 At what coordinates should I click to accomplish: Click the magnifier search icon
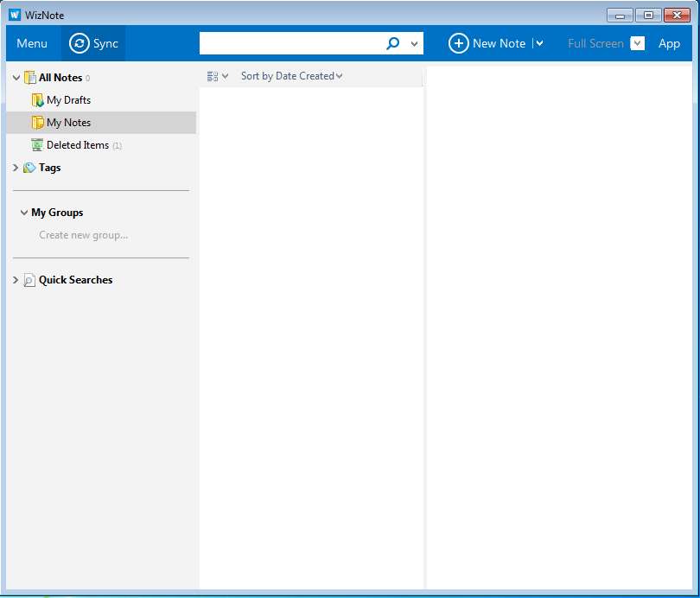[x=392, y=43]
